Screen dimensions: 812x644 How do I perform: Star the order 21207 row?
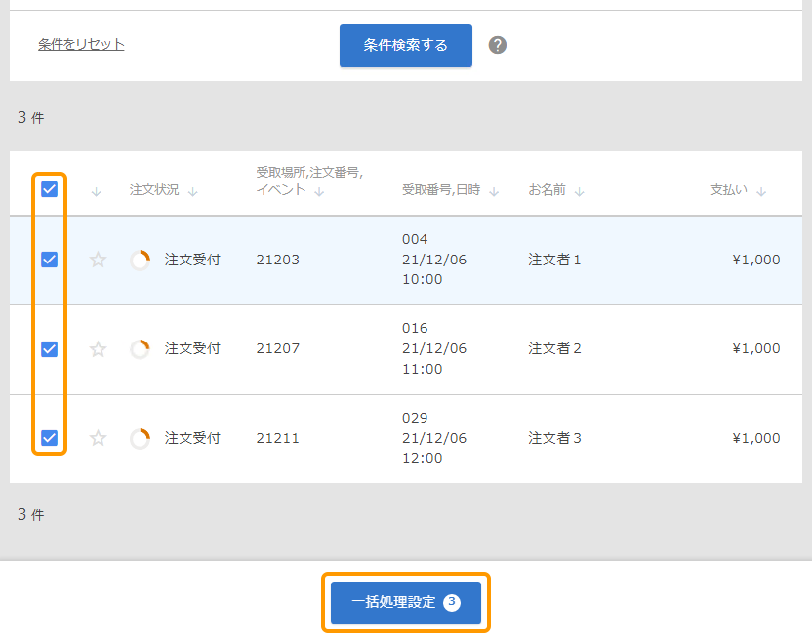(x=98, y=349)
